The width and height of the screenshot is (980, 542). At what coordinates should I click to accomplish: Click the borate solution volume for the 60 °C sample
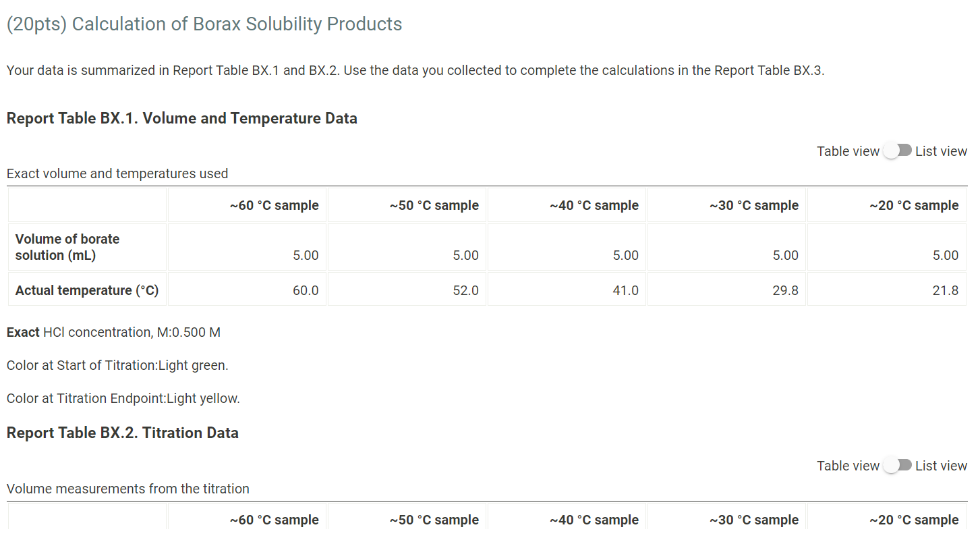[308, 255]
